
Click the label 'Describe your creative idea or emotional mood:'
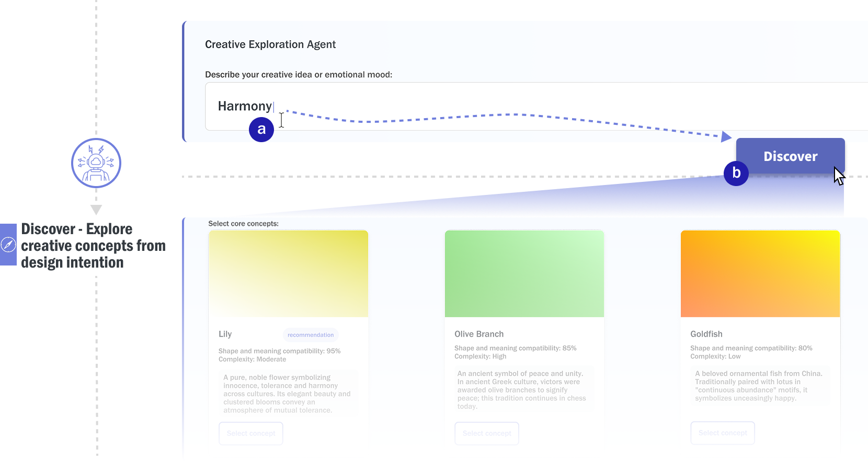[299, 75]
